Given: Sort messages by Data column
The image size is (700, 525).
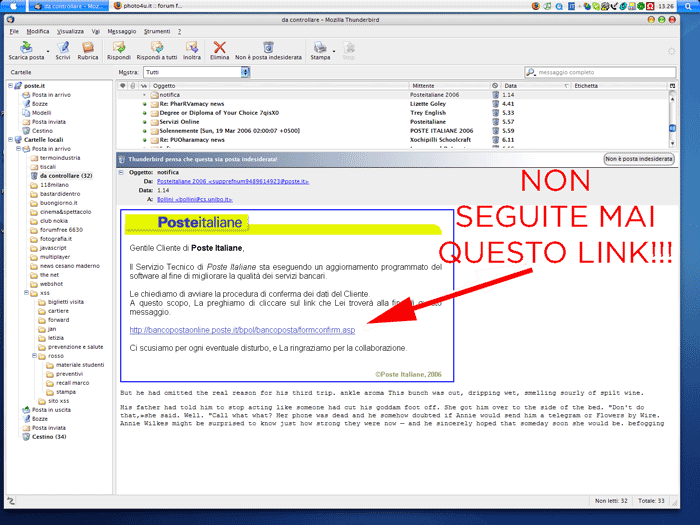Looking at the screenshot, I should tap(536, 85).
